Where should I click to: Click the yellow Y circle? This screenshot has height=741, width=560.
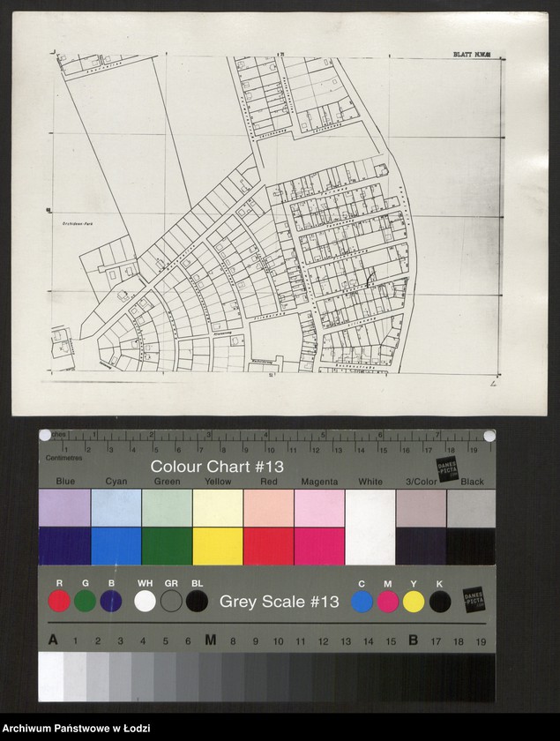pos(414,602)
